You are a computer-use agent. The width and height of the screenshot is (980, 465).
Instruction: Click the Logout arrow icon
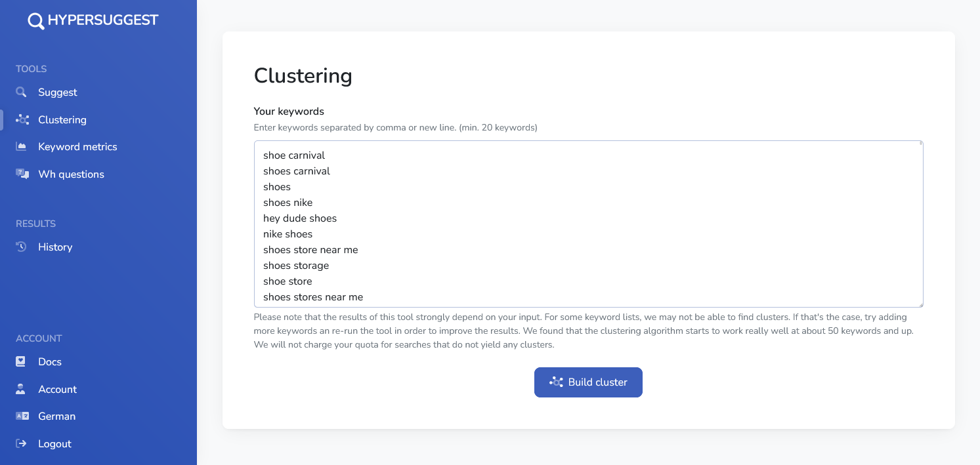[22, 443]
